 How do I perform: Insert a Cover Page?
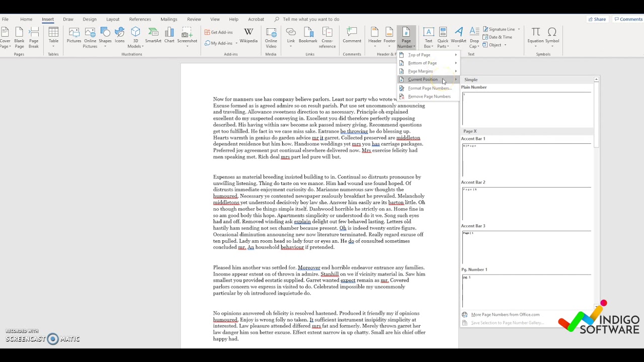5,38
